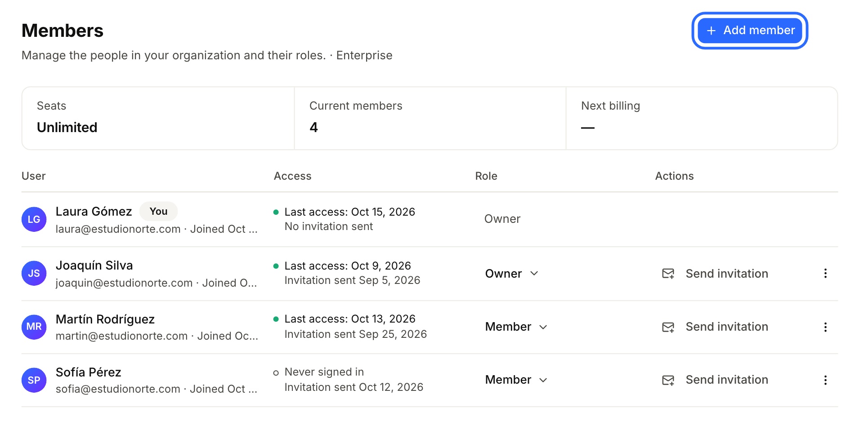Click the Current members count 4
The width and height of the screenshot is (868, 425).
pyautogui.click(x=313, y=128)
